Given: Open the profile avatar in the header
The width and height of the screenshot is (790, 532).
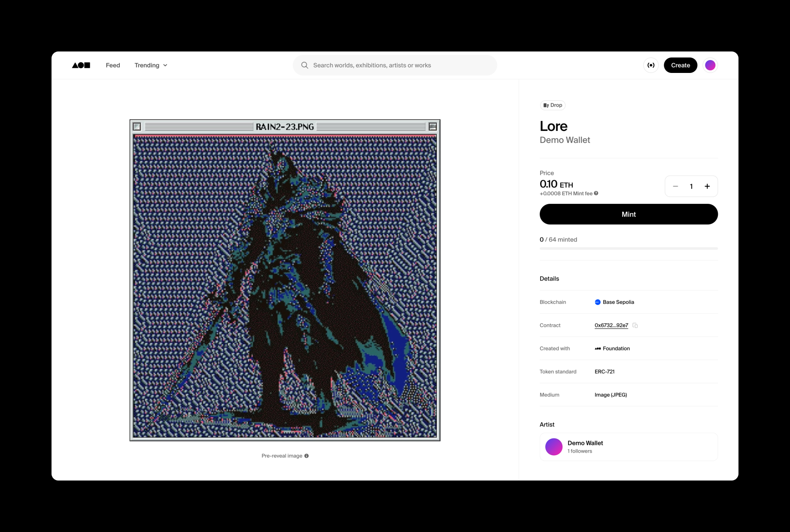Looking at the screenshot, I should point(710,65).
